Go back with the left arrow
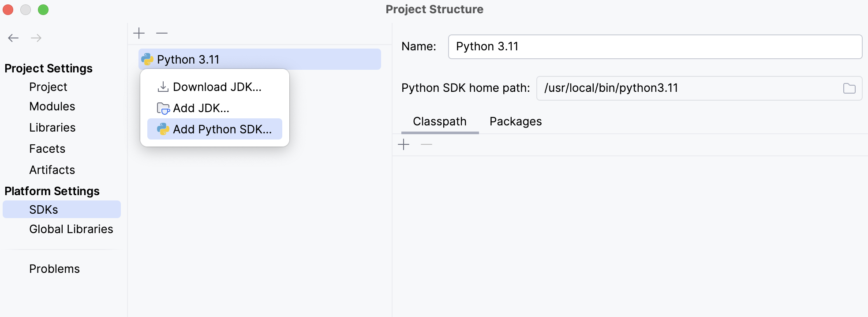The height and width of the screenshot is (317, 868). click(13, 38)
